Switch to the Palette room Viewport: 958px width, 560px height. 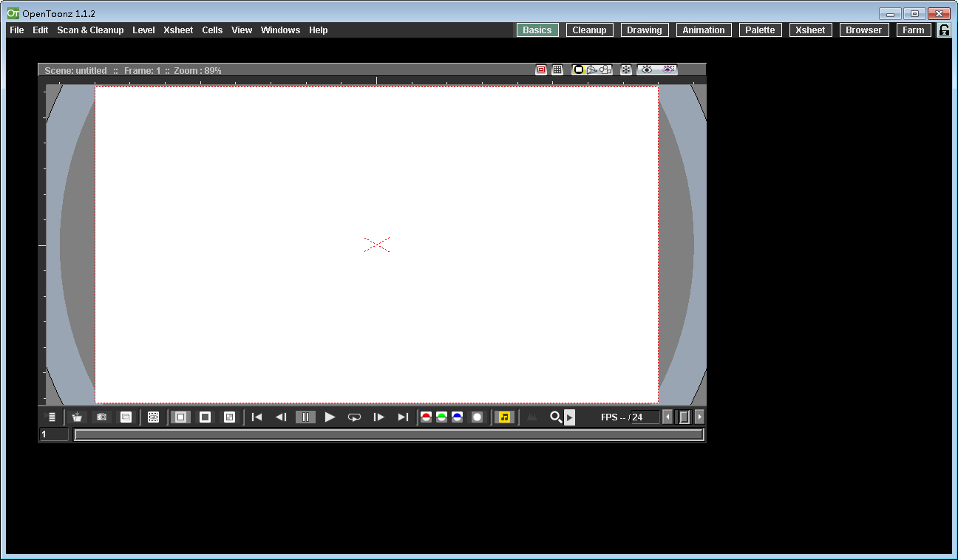tap(761, 30)
